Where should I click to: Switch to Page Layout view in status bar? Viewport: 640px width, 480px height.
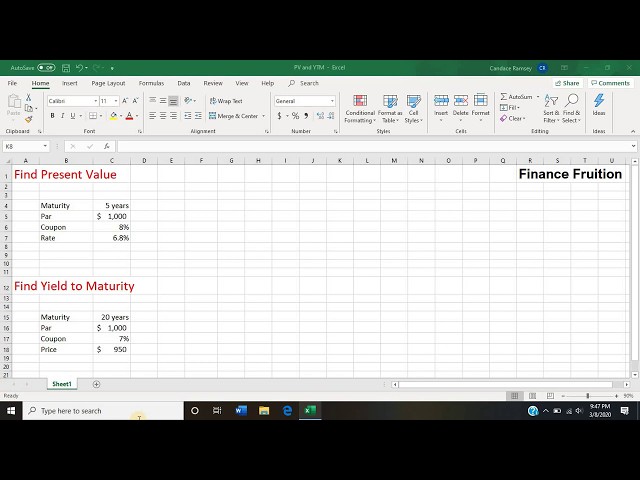click(x=532, y=396)
